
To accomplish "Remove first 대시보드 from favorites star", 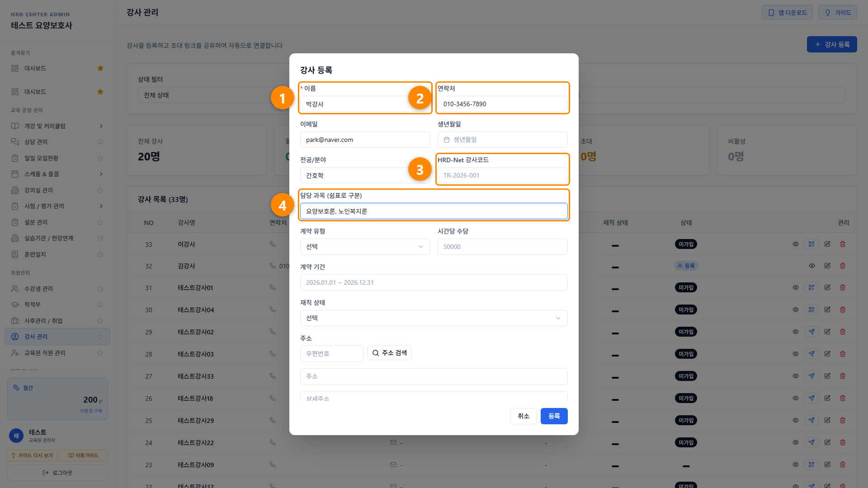I will [x=100, y=68].
